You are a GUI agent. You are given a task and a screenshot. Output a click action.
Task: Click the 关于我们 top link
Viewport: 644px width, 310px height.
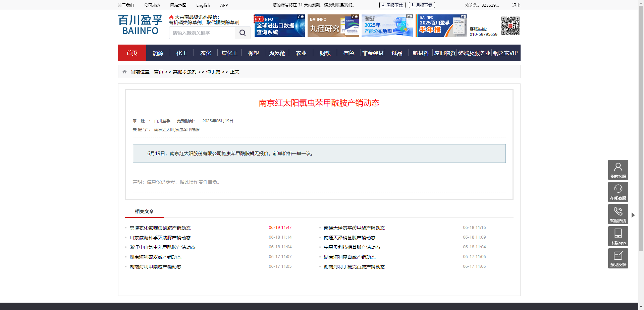click(x=126, y=5)
